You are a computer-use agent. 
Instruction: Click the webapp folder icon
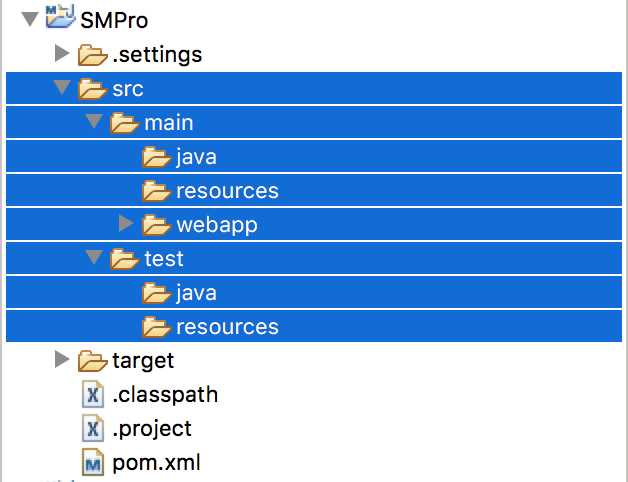(156, 225)
